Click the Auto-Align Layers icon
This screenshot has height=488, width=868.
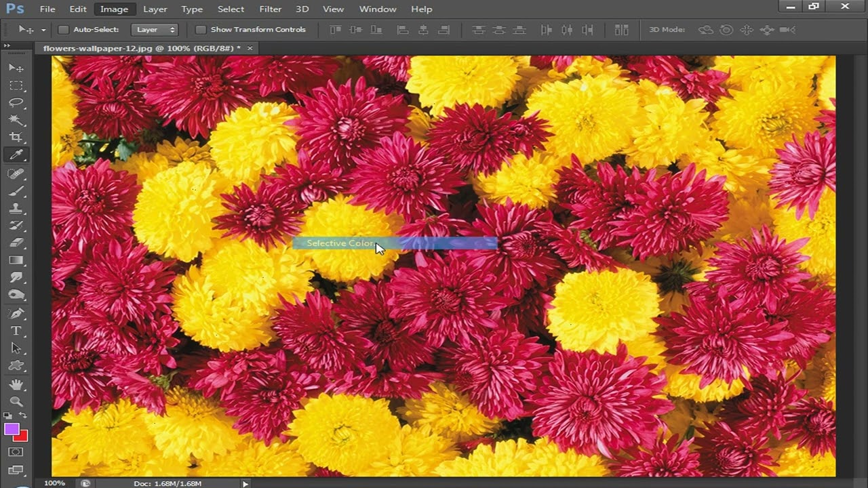click(x=621, y=30)
